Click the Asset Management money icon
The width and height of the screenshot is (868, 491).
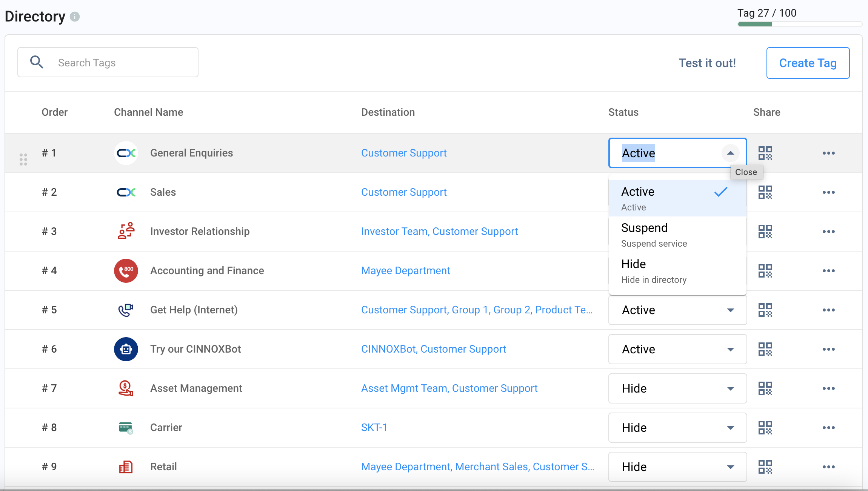126,388
